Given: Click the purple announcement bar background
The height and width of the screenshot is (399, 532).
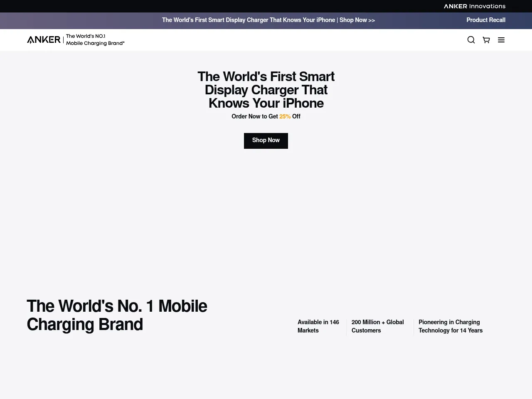Looking at the screenshot, I should (x=83, y=20).
